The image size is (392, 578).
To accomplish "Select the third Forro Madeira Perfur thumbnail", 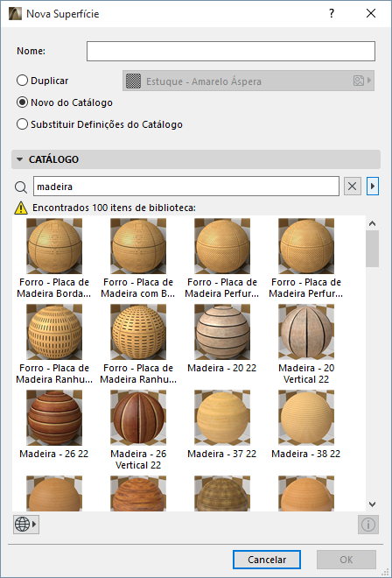I will [x=222, y=246].
